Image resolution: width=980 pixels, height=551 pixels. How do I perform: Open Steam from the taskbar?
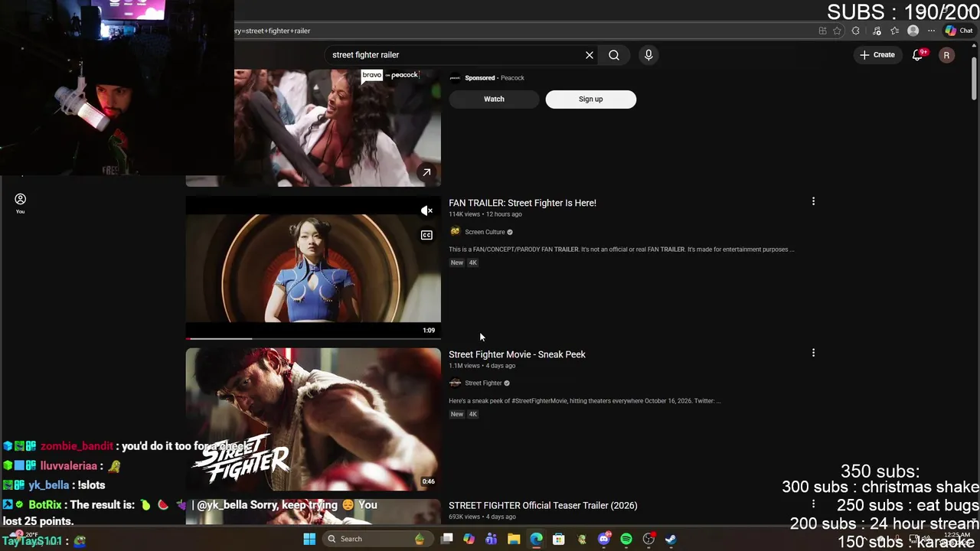[671, 539]
